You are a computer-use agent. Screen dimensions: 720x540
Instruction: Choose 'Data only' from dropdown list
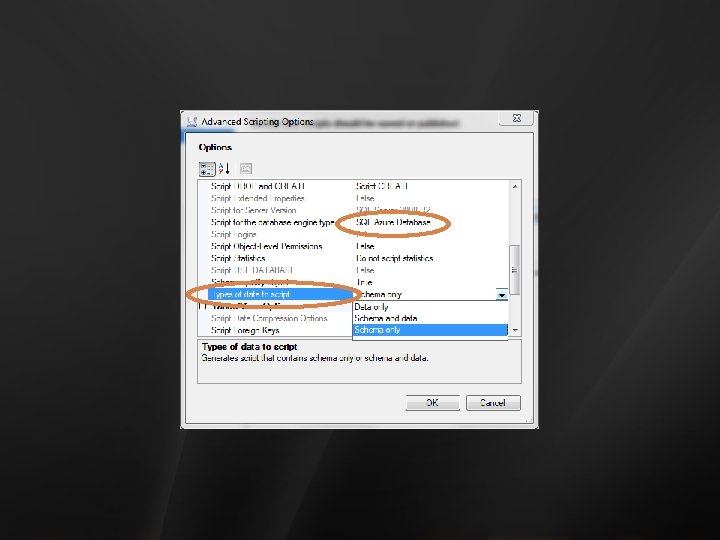(x=430, y=307)
